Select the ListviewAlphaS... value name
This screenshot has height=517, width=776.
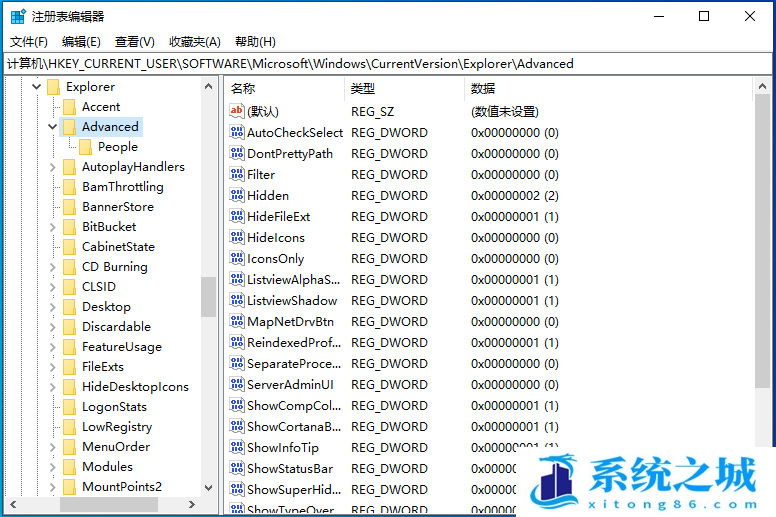(x=293, y=280)
